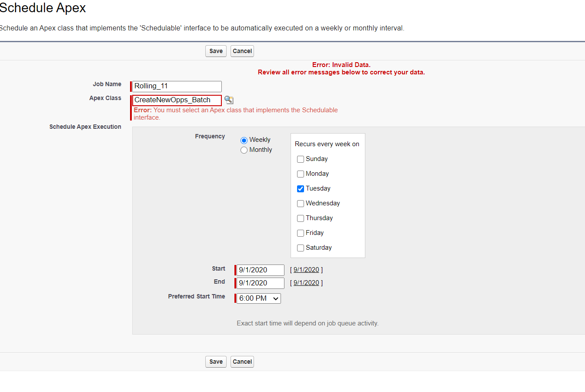585x392 pixels.
Task: Focus the Job Name input field
Action: tap(177, 86)
